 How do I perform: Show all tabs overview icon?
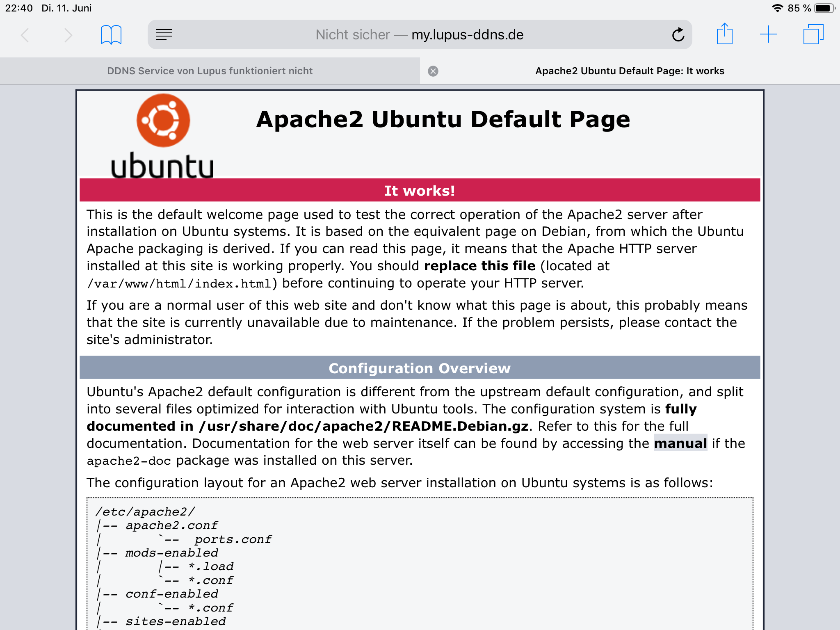click(813, 34)
